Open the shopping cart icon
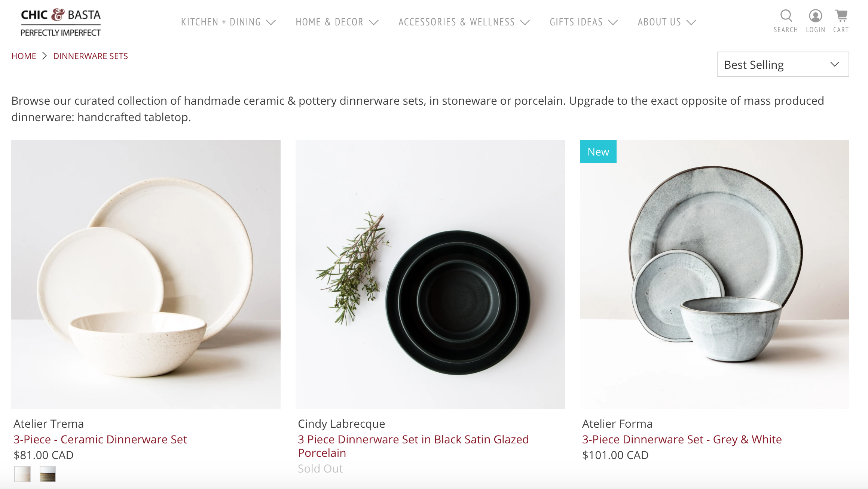 click(x=841, y=16)
